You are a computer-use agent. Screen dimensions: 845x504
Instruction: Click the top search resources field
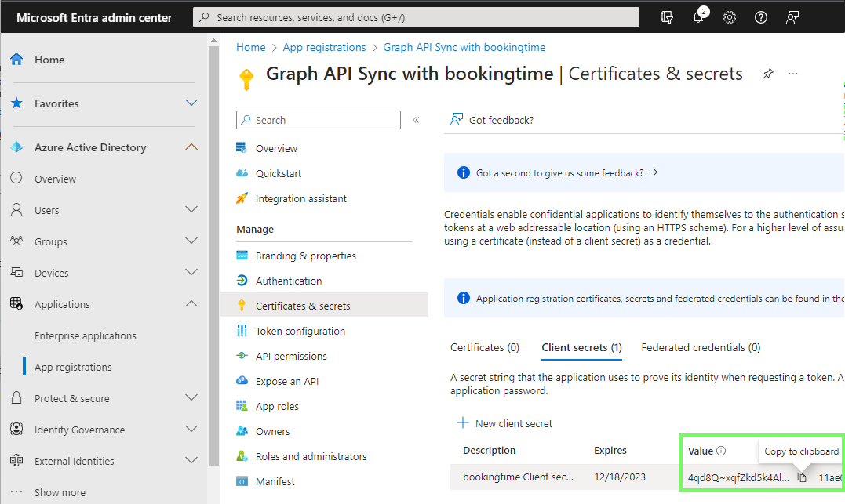pyautogui.click(x=416, y=17)
